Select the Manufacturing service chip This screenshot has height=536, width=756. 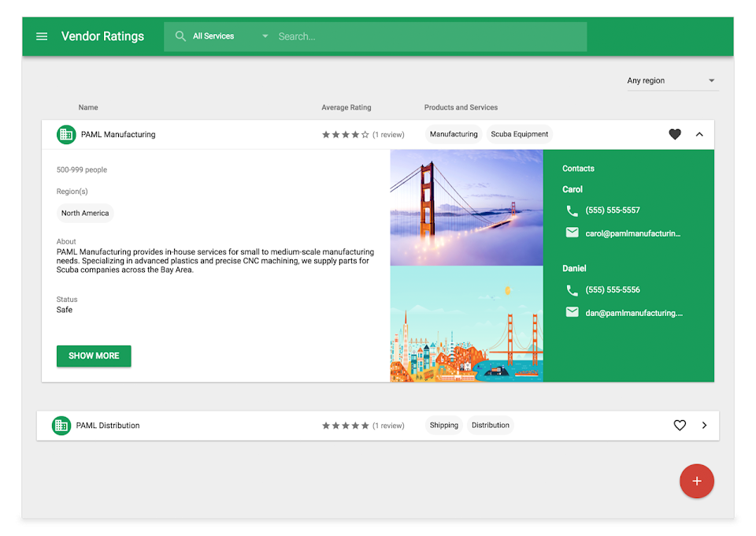(x=454, y=134)
